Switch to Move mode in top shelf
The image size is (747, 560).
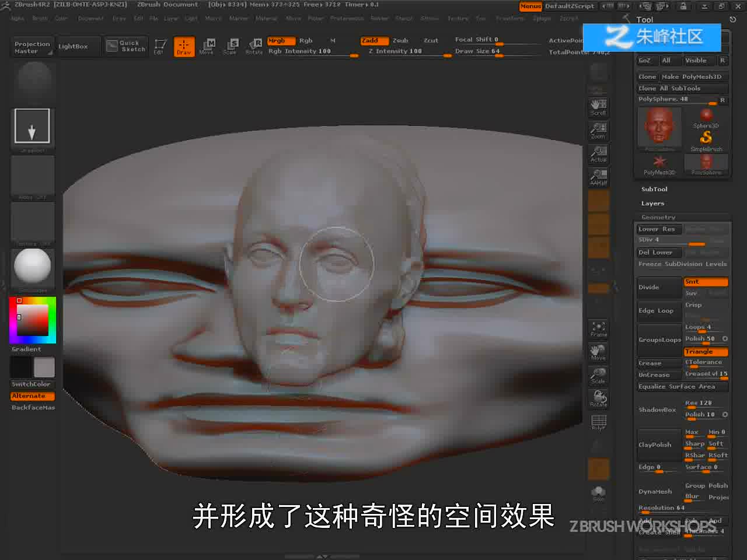(x=207, y=46)
